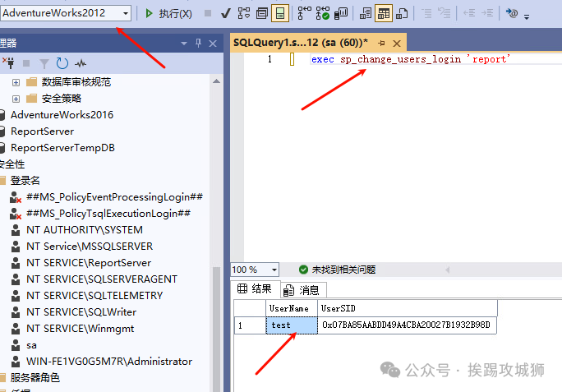Expand the 安全策略 folder node
Image resolution: width=562 pixels, height=392 pixels.
click(x=16, y=99)
